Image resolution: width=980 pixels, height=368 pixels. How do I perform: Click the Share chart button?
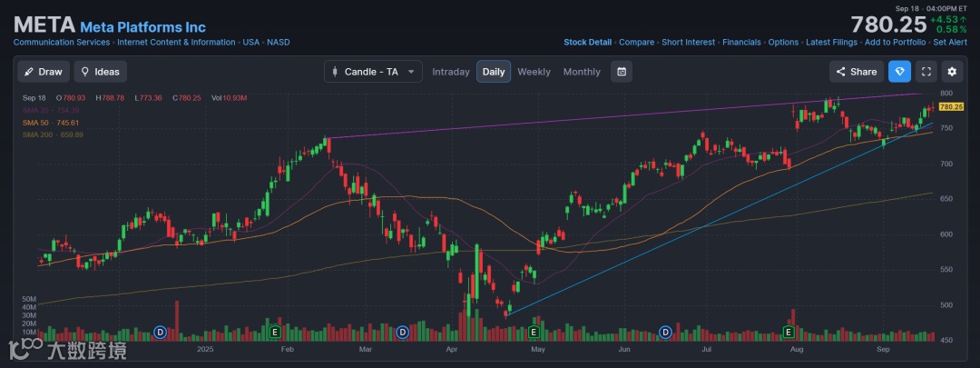(856, 72)
